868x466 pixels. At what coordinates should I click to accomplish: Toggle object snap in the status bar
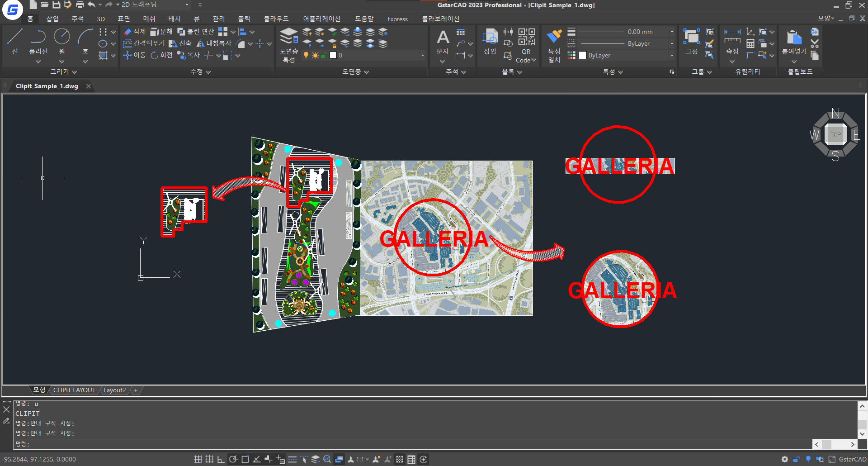pyautogui.click(x=245, y=459)
